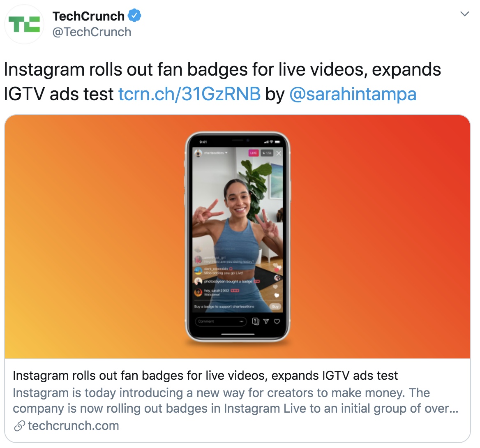
Task: Expand the tweet options chevron menu
Action: (x=464, y=14)
